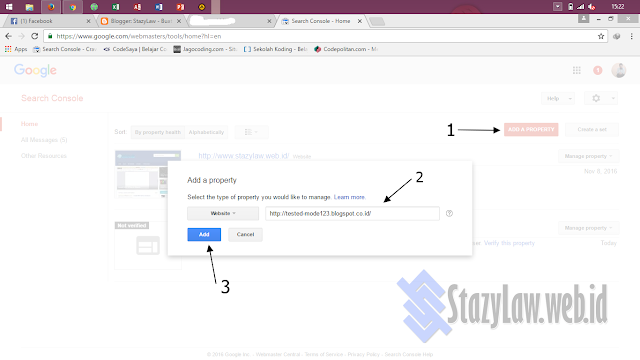Viewport: 640px width, 360px height.
Task: Click the property URL input field
Action: coord(352,213)
